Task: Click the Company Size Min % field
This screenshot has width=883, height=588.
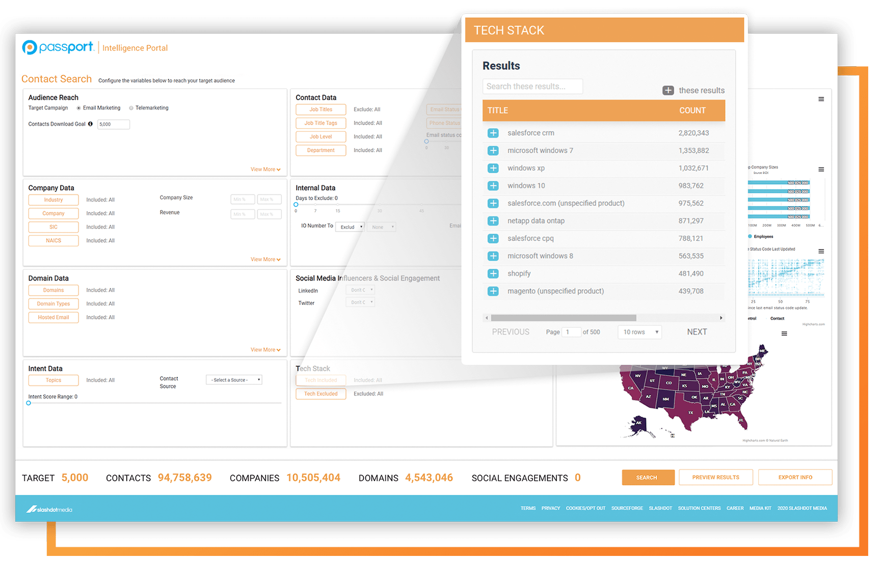Action: point(243,200)
